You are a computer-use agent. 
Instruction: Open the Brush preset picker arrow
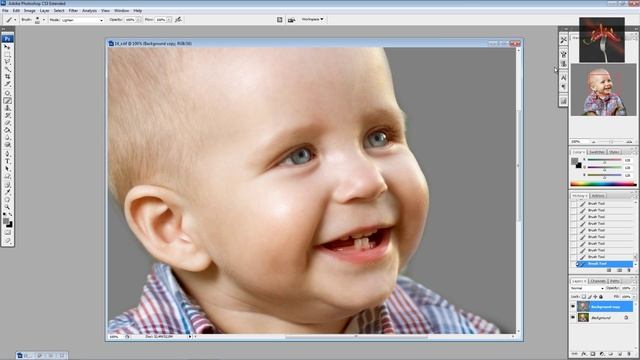coord(44,20)
